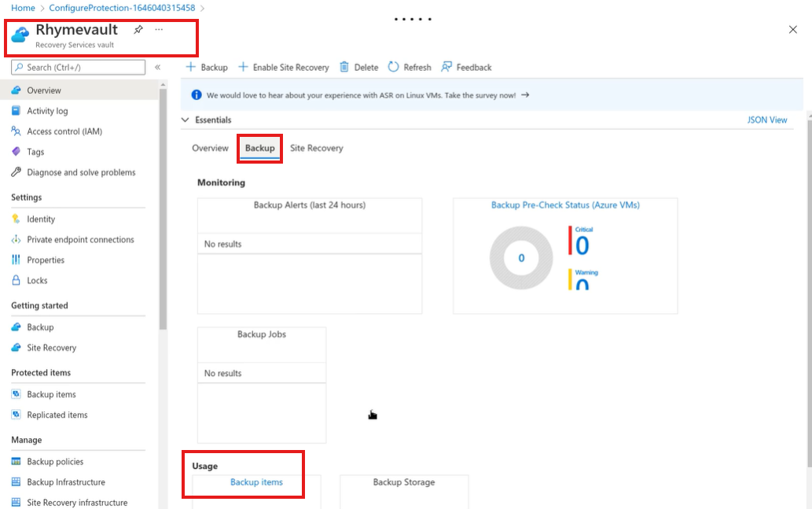Viewport: 812px width, 509px height.
Task: Click the donut chart center value 0
Action: pyautogui.click(x=521, y=257)
